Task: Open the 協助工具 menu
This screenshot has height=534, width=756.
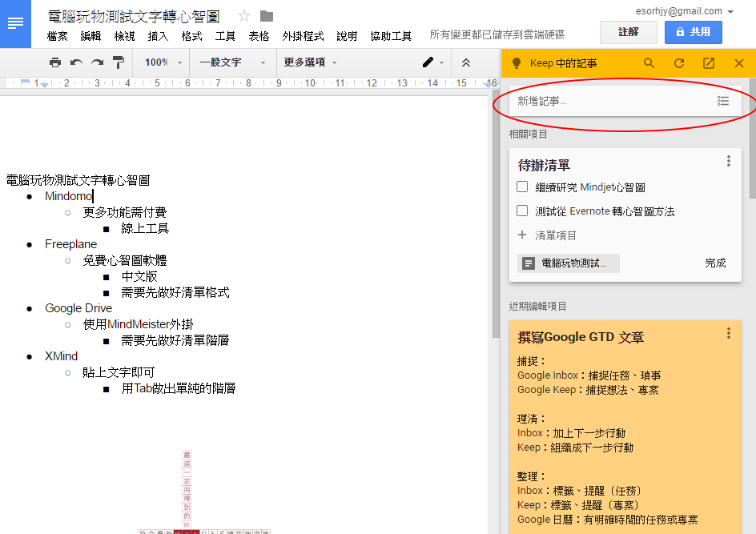Action: (391, 36)
